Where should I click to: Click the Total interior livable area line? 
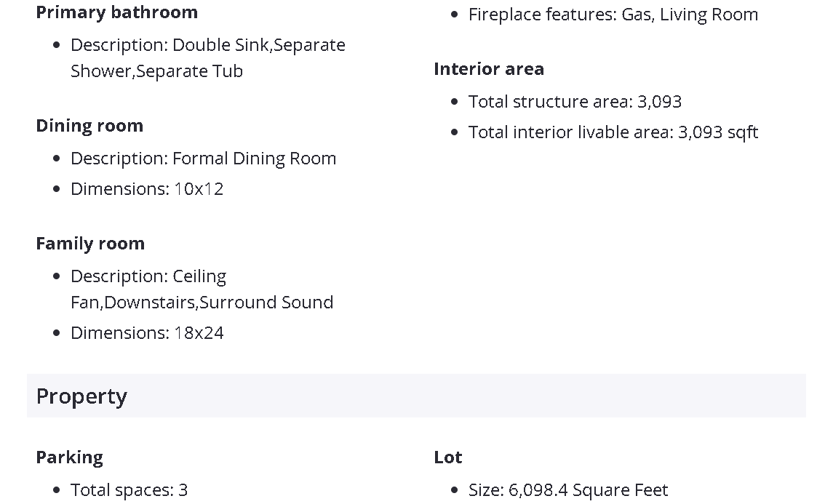click(x=613, y=132)
